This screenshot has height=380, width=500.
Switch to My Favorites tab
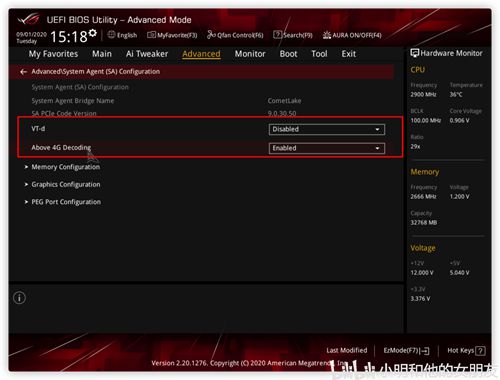(53, 54)
